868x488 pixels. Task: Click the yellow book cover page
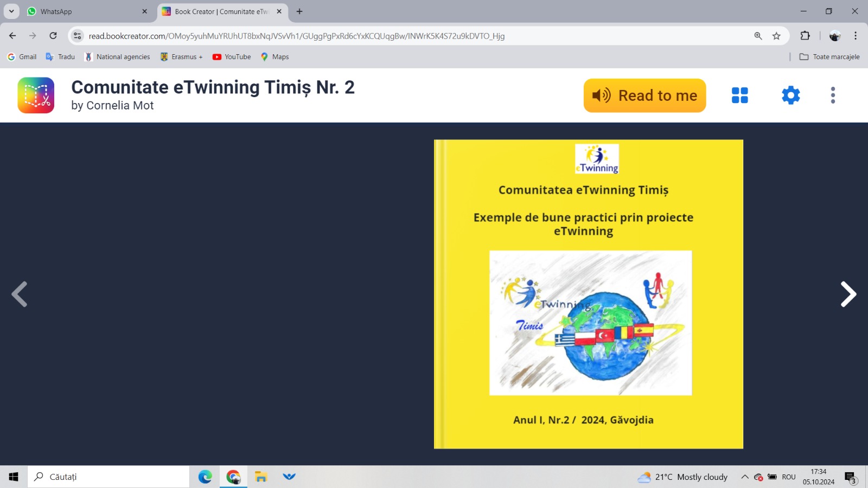click(589, 294)
